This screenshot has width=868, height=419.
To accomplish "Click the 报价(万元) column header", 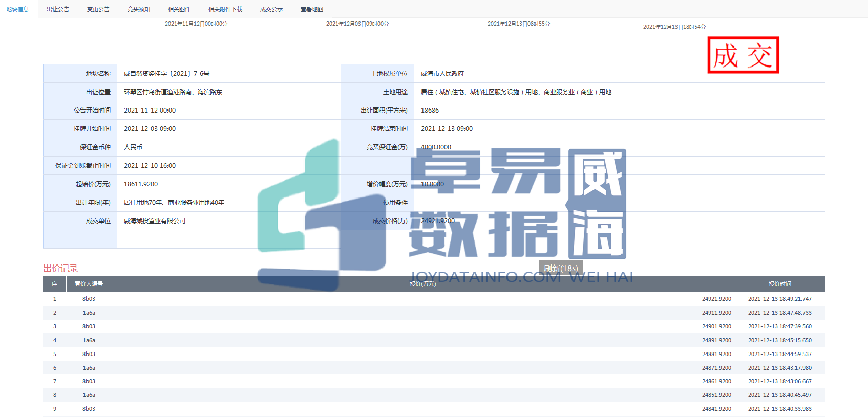I will click(422, 284).
